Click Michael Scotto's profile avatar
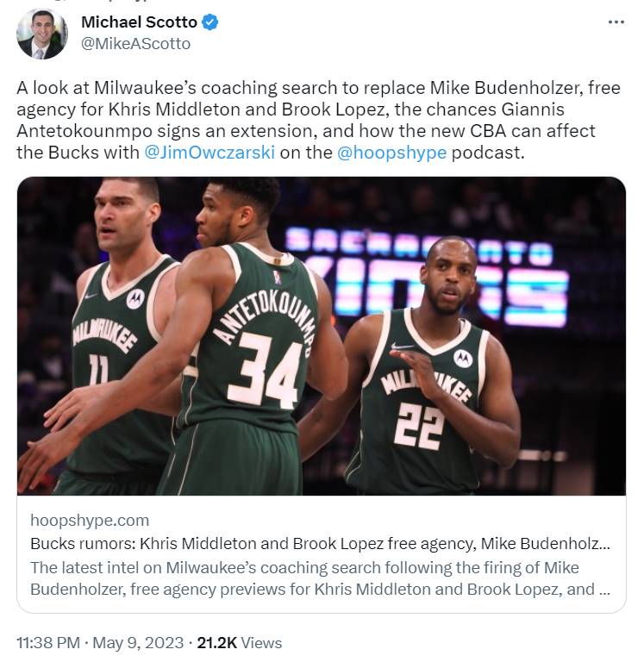 pos(41,34)
